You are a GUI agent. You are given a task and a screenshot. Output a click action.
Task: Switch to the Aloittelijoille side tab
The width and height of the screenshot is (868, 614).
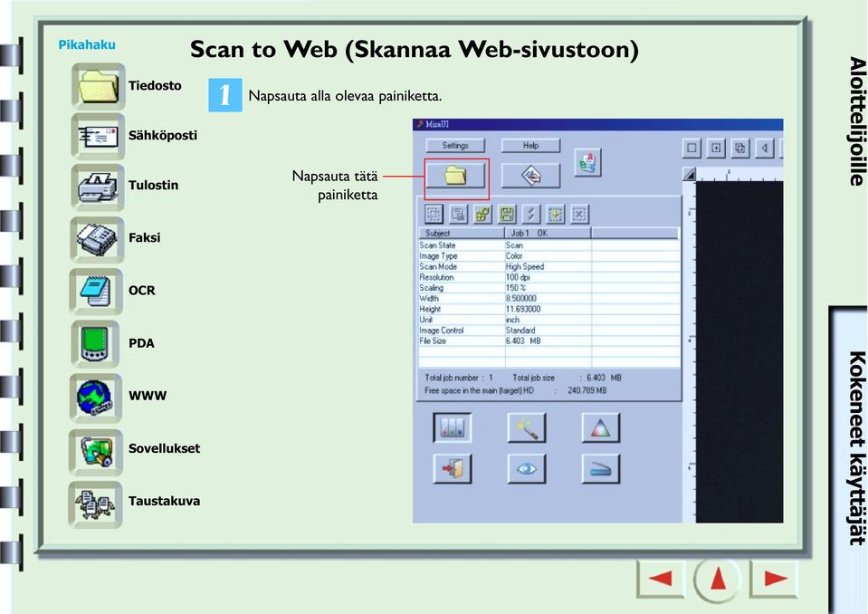pos(857,120)
